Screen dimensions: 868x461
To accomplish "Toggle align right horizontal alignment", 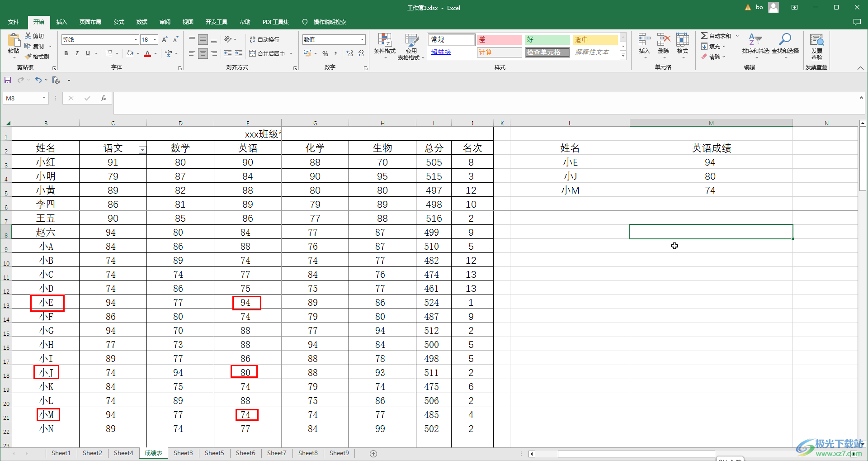I will (214, 53).
